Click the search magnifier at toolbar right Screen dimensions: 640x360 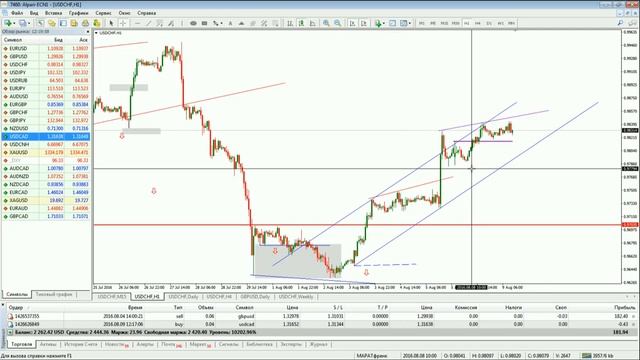[x=620, y=23]
